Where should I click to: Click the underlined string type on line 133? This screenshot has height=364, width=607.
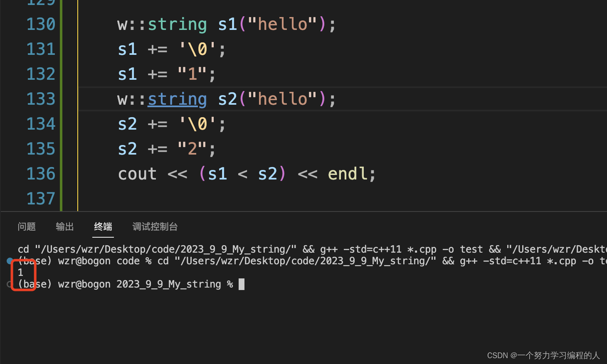tap(177, 100)
